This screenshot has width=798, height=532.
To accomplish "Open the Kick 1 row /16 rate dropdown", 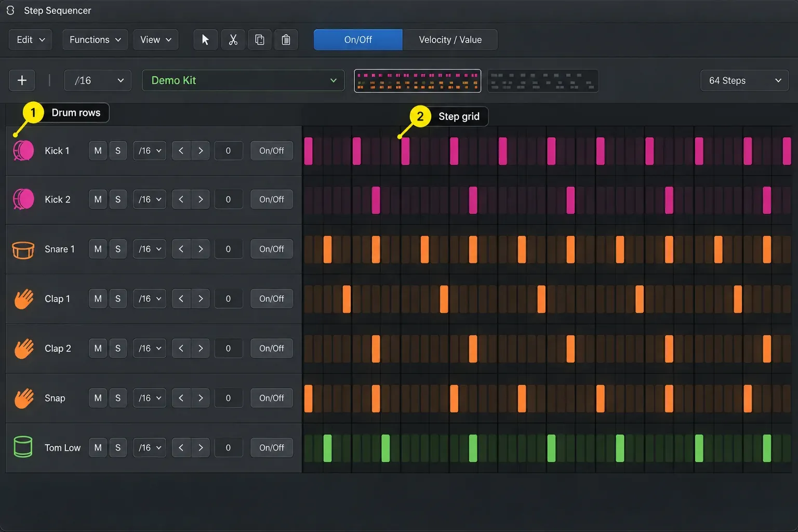I will click(x=150, y=151).
